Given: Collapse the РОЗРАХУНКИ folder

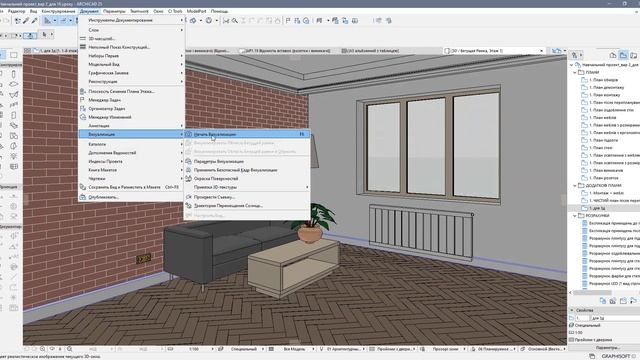Looking at the screenshot, I should [575, 216].
